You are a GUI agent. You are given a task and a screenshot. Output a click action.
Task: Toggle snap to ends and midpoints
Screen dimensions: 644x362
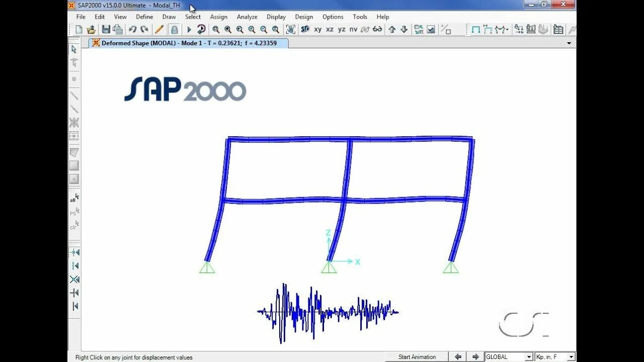(74, 265)
